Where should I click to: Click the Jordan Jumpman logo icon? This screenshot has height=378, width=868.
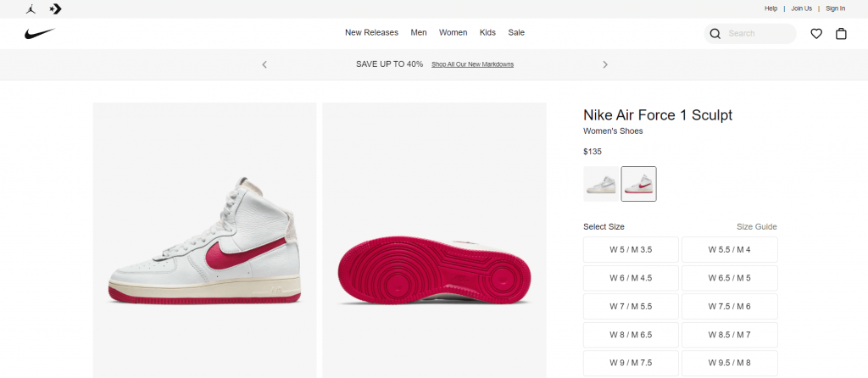[x=31, y=8]
